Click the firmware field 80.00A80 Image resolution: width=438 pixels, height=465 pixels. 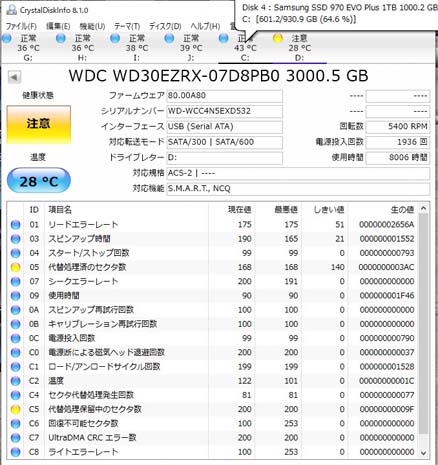tap(225, 96)
